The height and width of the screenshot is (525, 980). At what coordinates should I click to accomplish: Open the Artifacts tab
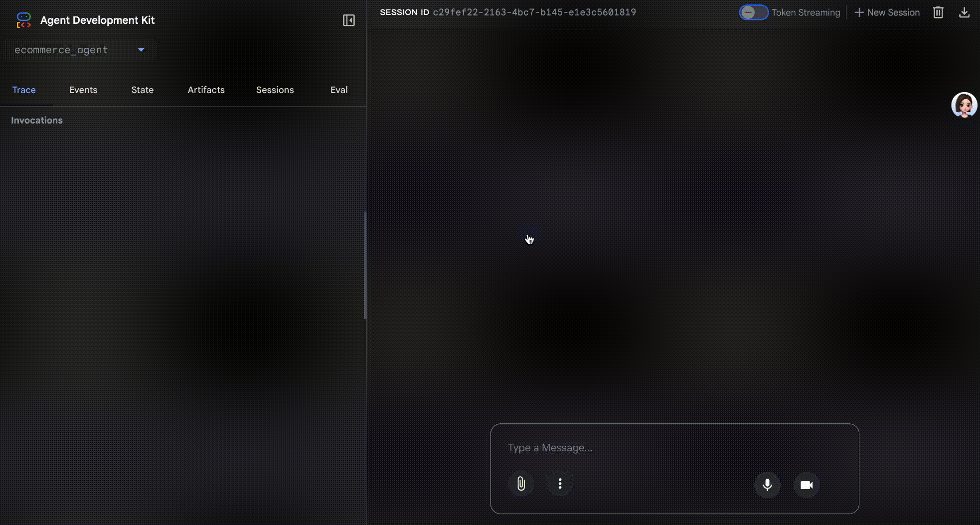pyautogui.click(x=206, y=90)
